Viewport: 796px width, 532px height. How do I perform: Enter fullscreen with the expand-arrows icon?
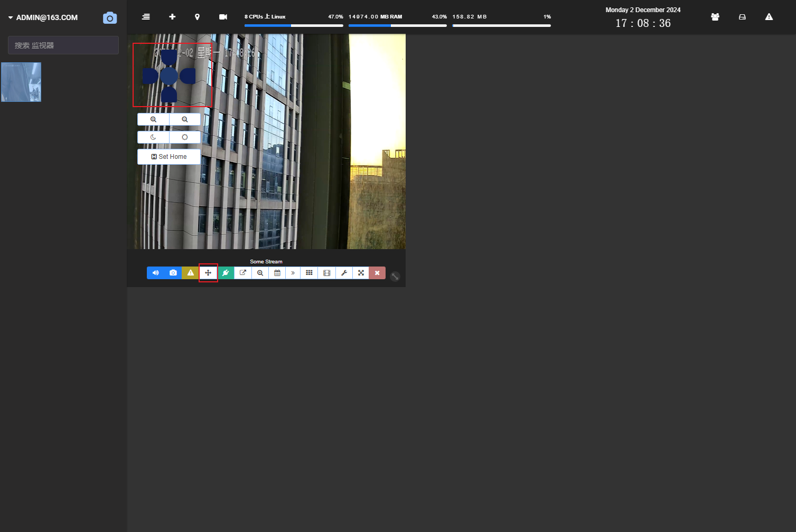pos(361,273)
